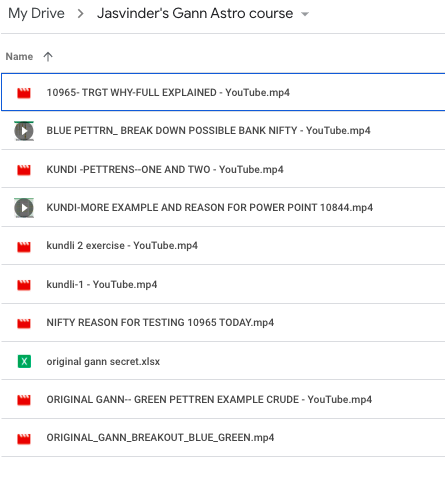Viewport: 445px width, 483px height.
Task: Click video icon beside KUNDI -PETTRENS--ONE AND TWO
Action: tap(24, 170)
